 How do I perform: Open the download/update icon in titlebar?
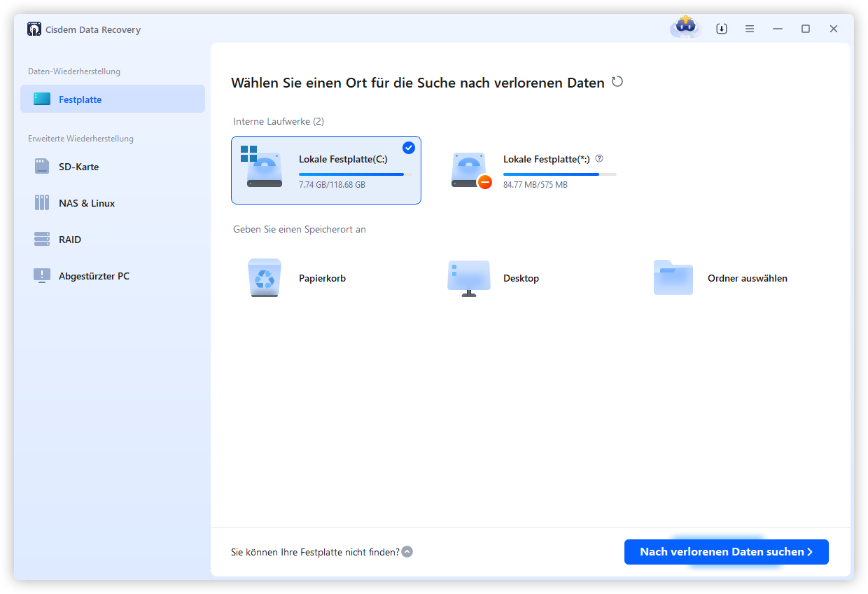click(x=721, y=28)
